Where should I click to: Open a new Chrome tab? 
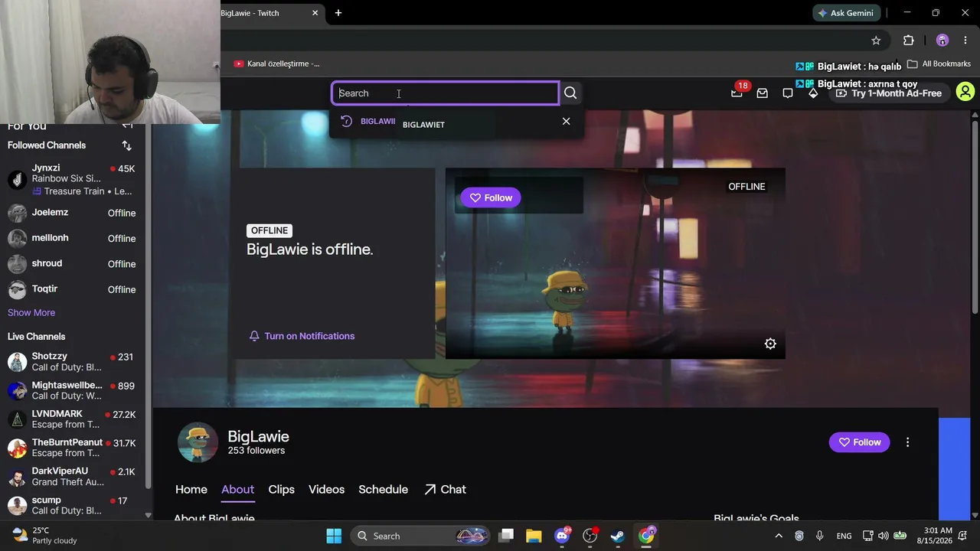[338, 13]
